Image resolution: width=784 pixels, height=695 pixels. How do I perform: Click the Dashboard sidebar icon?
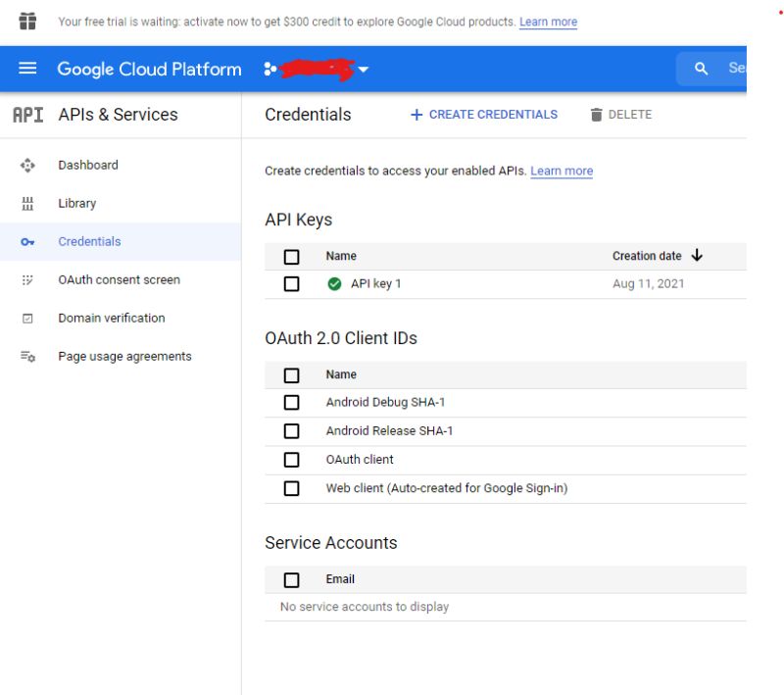[x=27, y=165]
